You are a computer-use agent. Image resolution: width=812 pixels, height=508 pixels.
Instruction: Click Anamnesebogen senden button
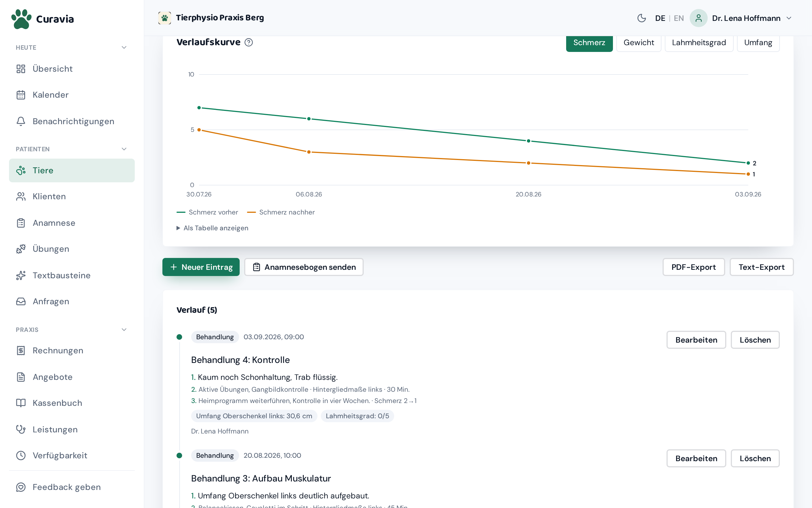(x=304, y=267)
